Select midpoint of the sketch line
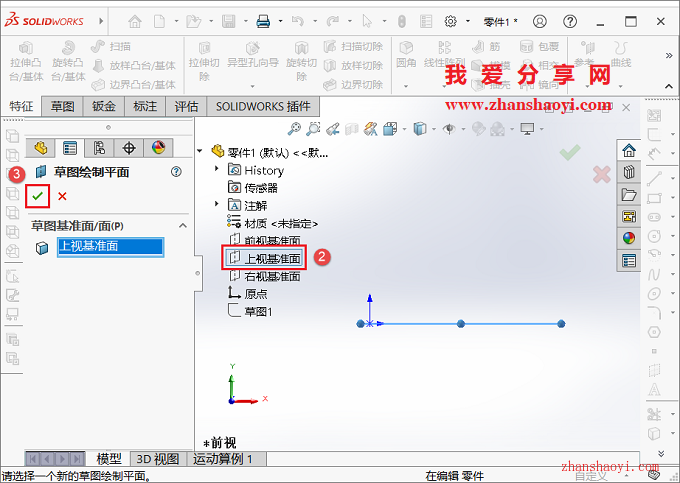The image size is (680, 483). (461, 323)
